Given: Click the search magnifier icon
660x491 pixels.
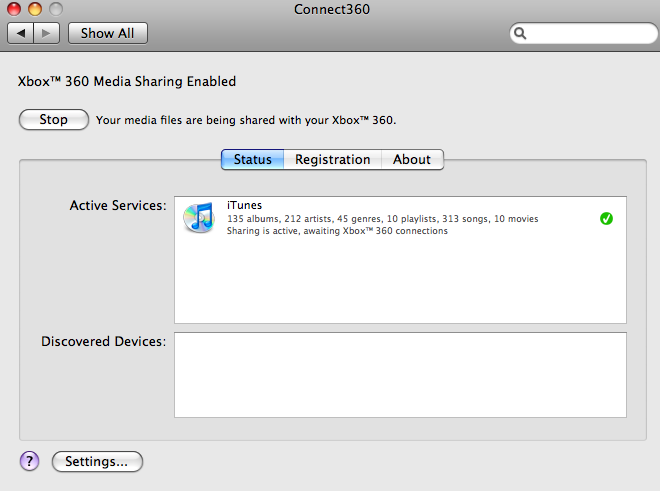Looking at the screenshot, I should pos(520,33).
